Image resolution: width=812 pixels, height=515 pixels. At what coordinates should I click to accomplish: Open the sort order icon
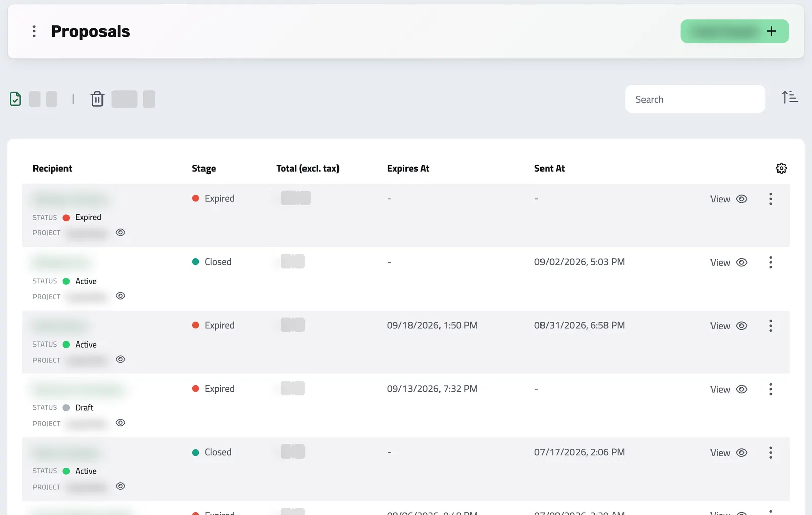coord(790,97)
